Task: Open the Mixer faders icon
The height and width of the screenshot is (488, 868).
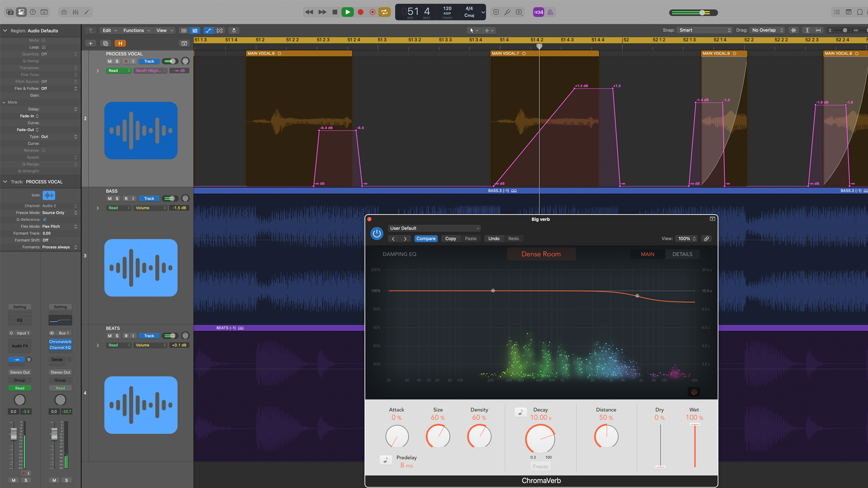Action: (75, 12)
